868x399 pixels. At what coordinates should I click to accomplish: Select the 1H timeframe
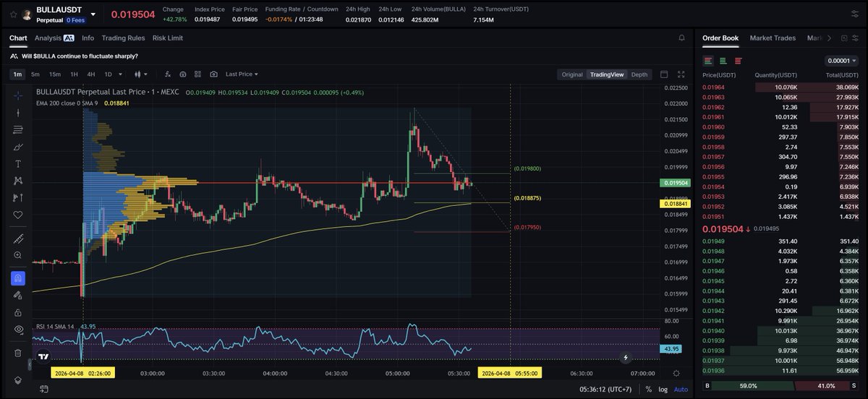(74, 74)
